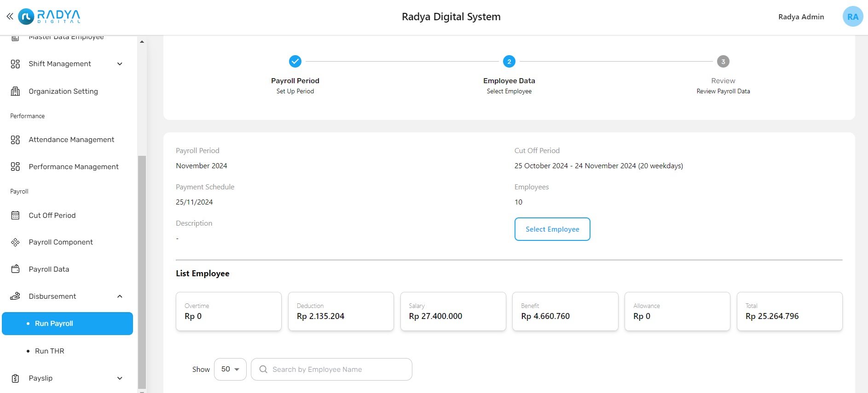
Task: Click the Radya Digital System title
Action: click(451, 17)
